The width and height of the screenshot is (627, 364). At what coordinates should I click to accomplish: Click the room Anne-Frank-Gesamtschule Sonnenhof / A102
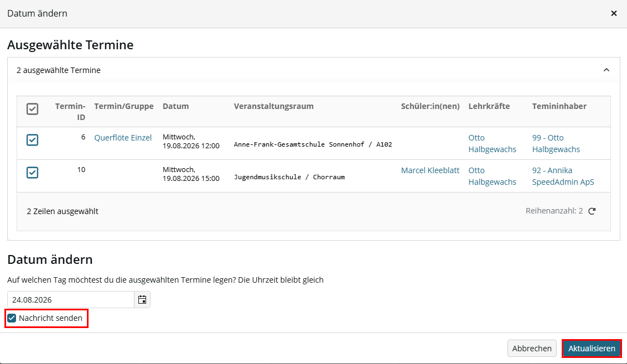point(313,144)
